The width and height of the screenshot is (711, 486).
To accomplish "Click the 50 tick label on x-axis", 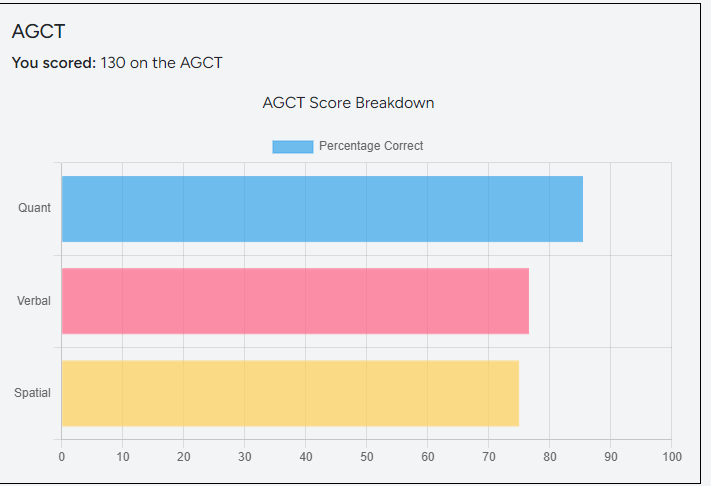I will (x=367, y=457).
